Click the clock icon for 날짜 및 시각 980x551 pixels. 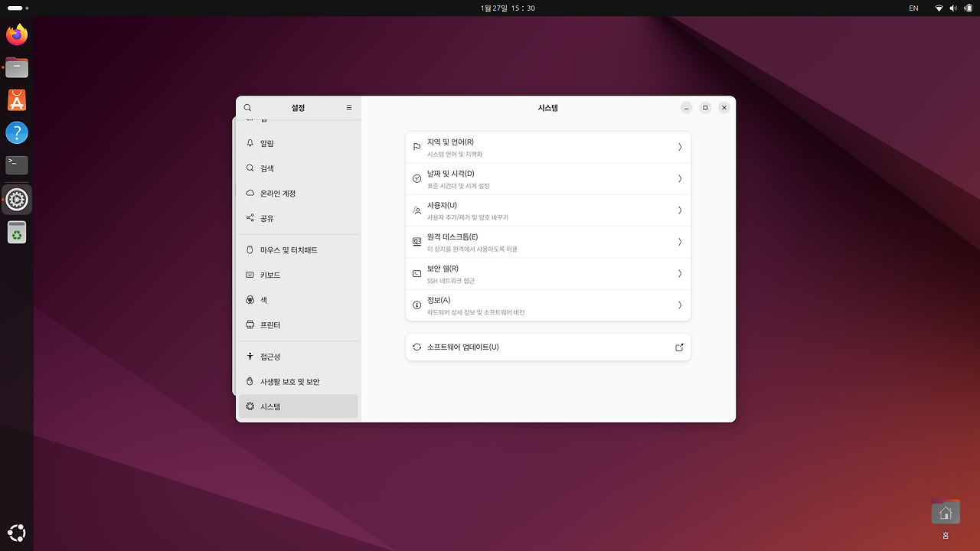(416, 178)
